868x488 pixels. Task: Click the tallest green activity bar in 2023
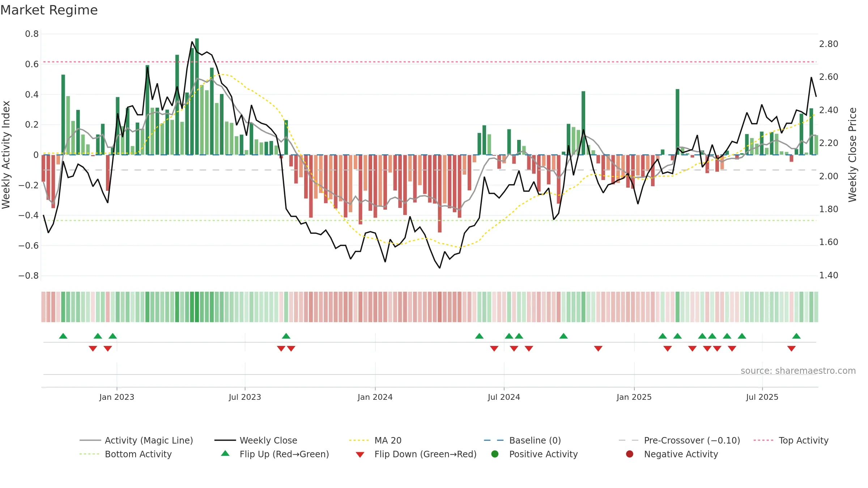click(197, 97)
